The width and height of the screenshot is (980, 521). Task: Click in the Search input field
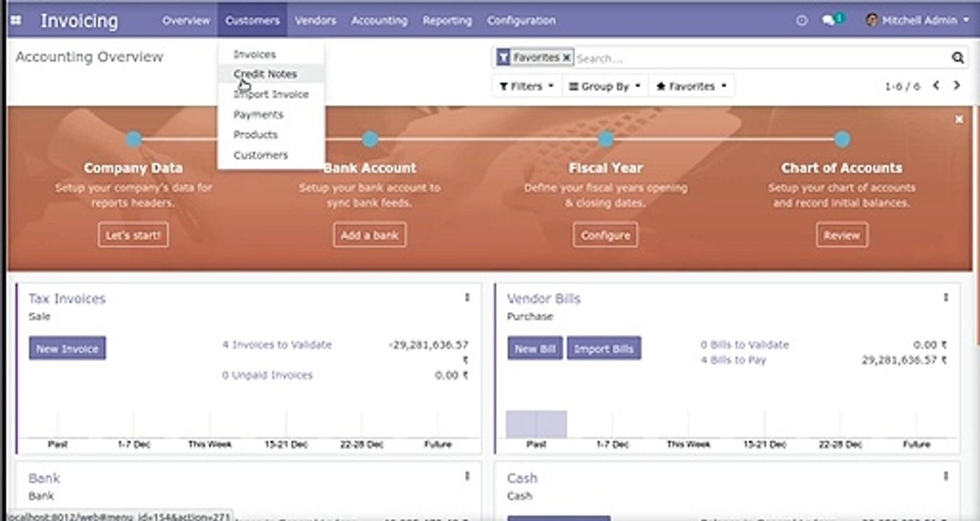point(761,58)
